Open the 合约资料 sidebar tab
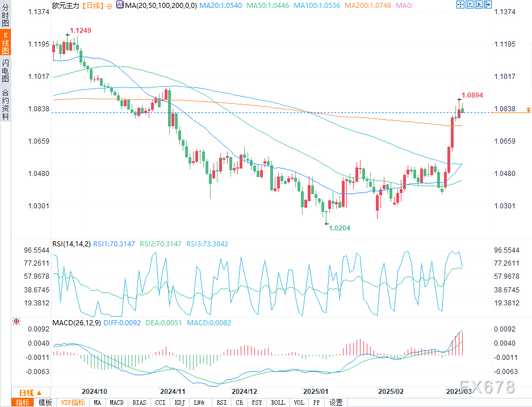Viewport: 532px width, 407px height. coord(5,104)
